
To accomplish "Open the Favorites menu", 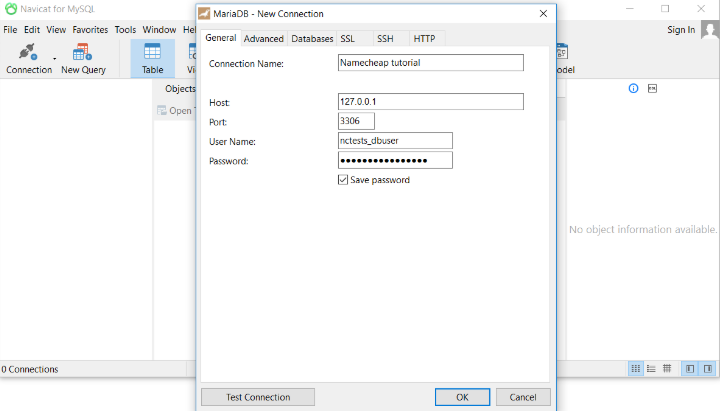I will click(90, 30).
